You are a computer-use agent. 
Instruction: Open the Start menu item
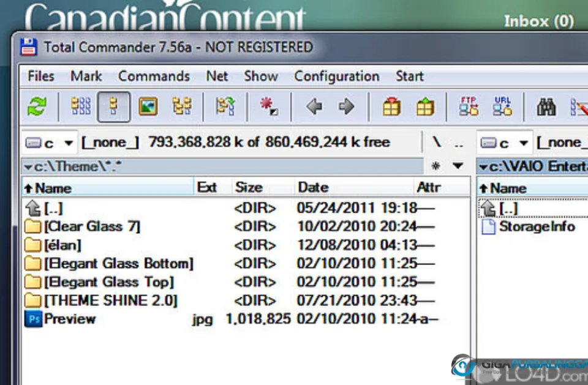pyautogui.click(x=410, y=76)
